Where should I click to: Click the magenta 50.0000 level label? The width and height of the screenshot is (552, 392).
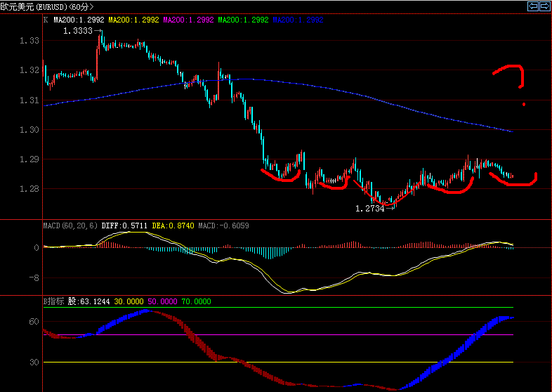click(x=162, y=301)
